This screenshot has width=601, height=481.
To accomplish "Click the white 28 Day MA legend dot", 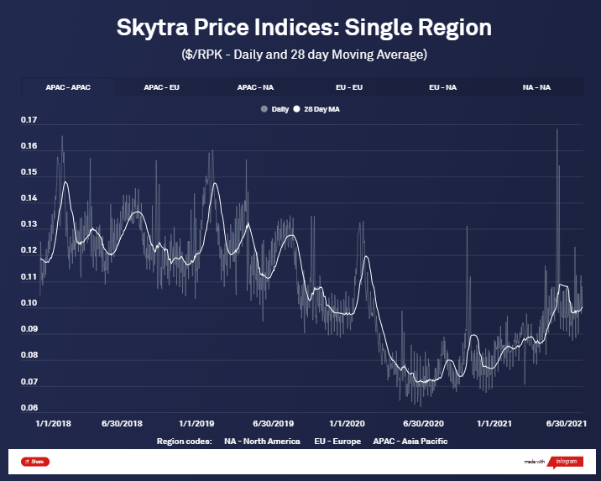I will tap(297, 107).
